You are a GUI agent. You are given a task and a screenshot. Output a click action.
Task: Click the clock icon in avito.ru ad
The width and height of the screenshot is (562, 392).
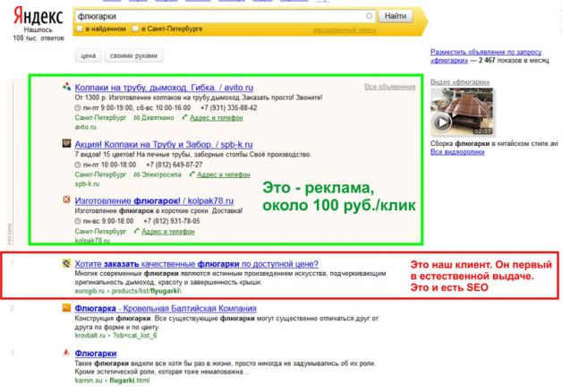pos(78,108)
